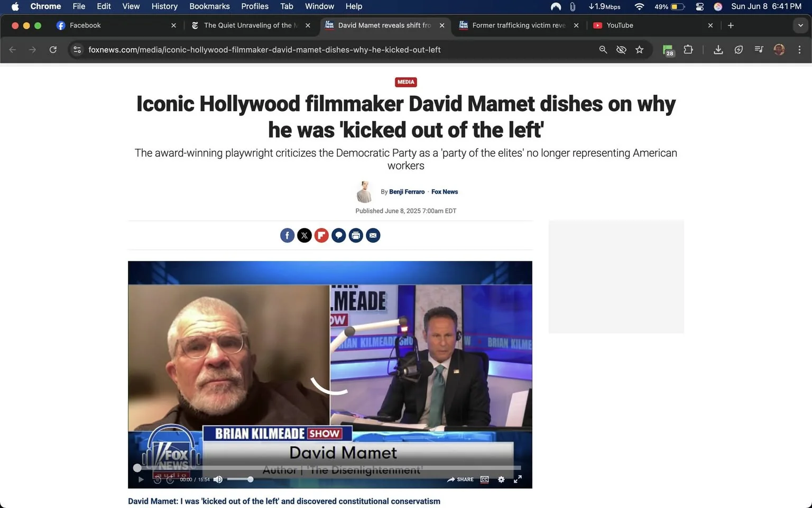Enter fullscreen video mode
Image resolution: width=812 pixels, height=508 pixels.
coord(518,479)
